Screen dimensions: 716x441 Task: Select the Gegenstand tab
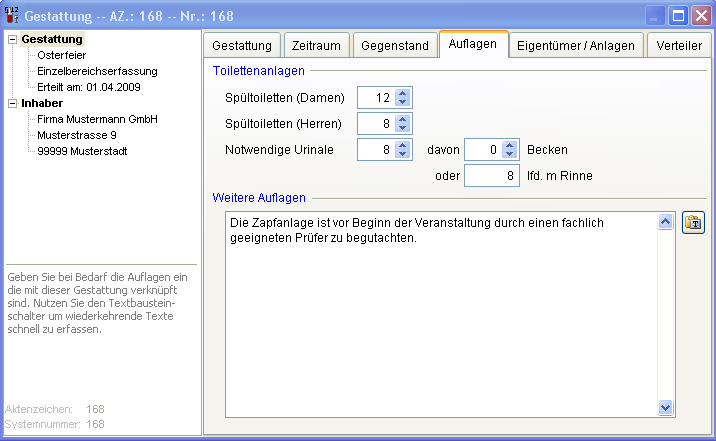(394, 46)
